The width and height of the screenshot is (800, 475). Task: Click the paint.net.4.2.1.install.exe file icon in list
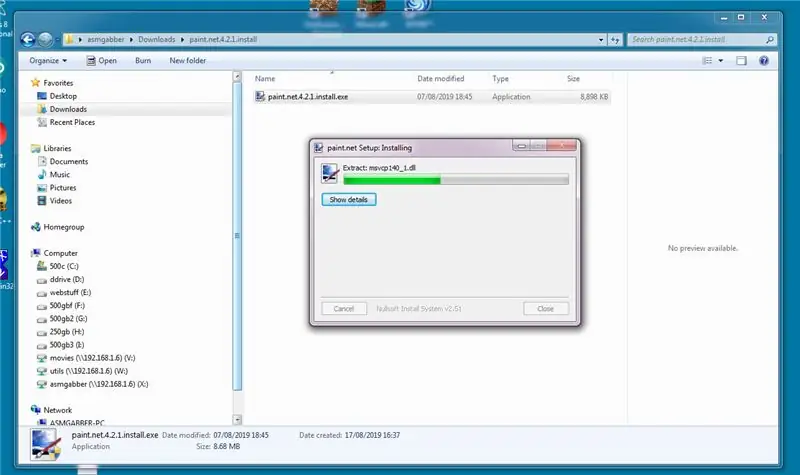click(x=260, y=96)
